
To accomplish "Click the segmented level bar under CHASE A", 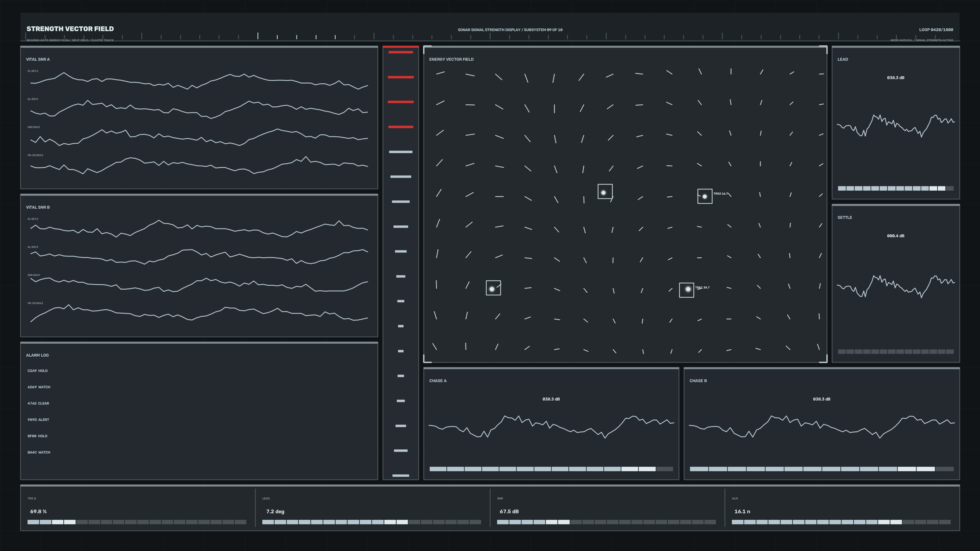I will [x=551, y=469].
